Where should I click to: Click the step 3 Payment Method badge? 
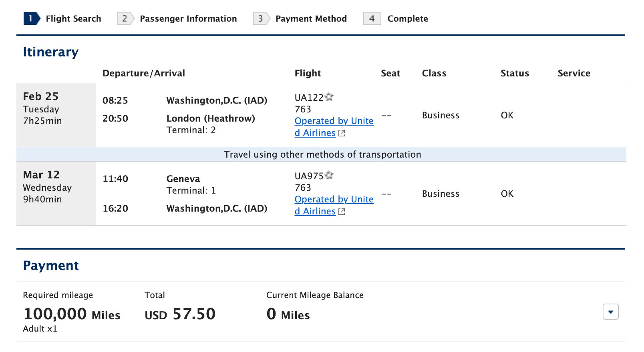tap(261, 18)
